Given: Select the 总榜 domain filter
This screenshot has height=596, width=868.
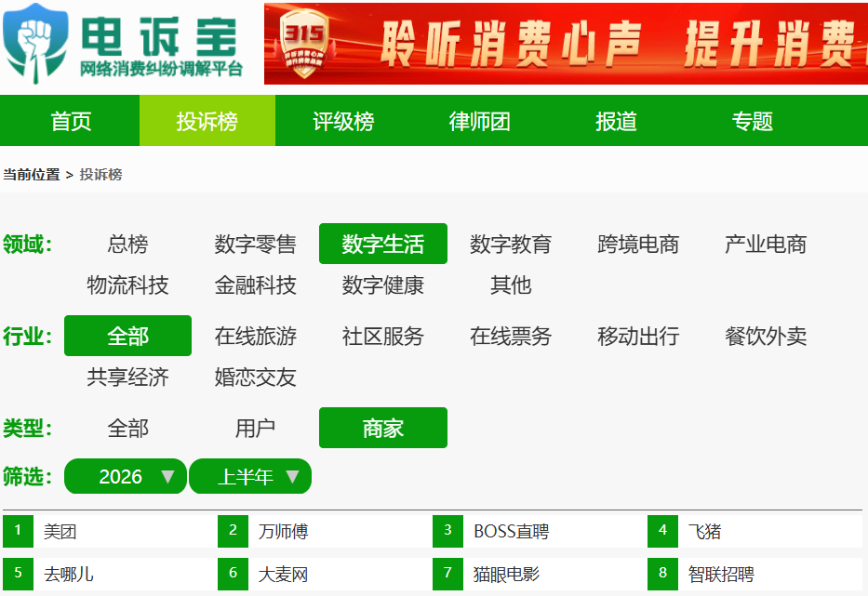Looking at the screenshot, I should 127,244.
